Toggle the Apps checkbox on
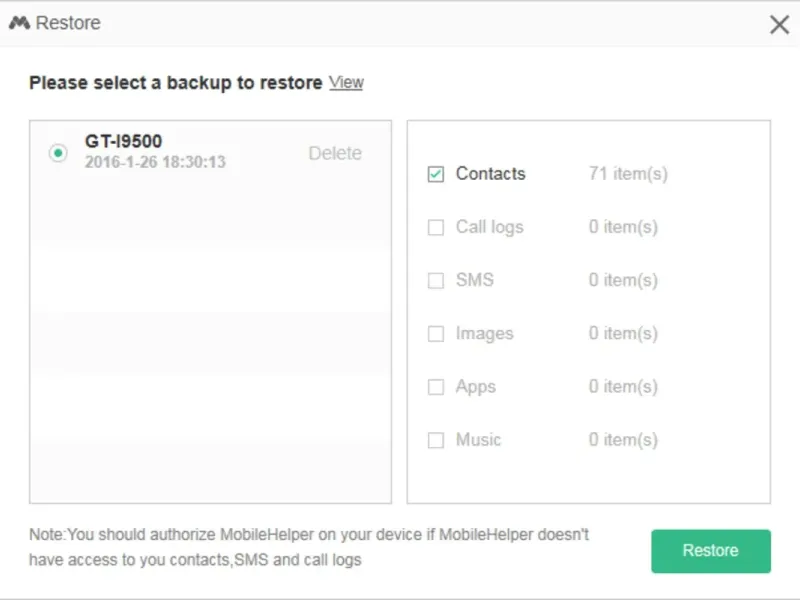Viewport: 800px width, 600px height. 436,387
